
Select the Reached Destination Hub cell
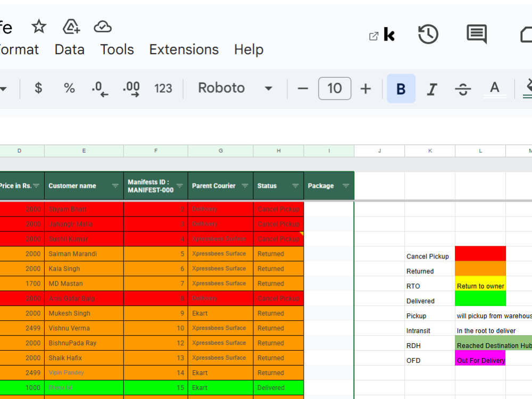click(x=494, y=343)
